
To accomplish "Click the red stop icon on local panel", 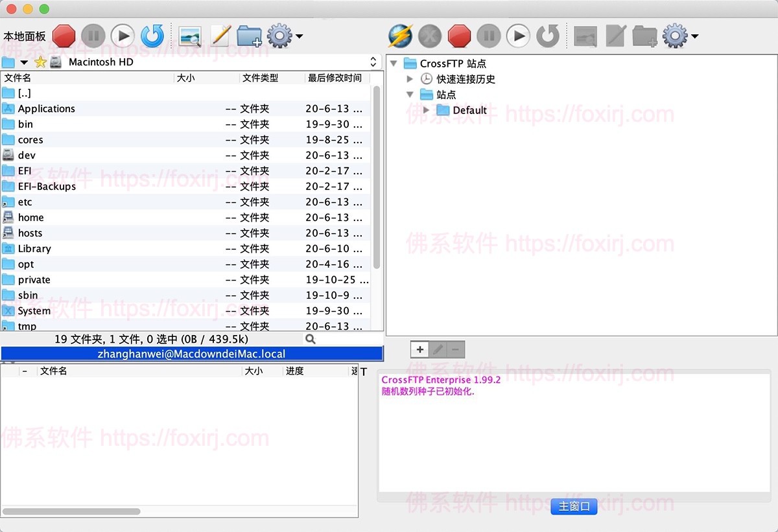I will (x=64, y=36).
